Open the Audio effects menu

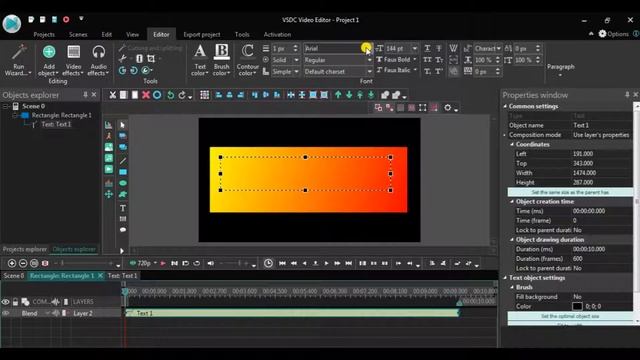coord(98,60)
